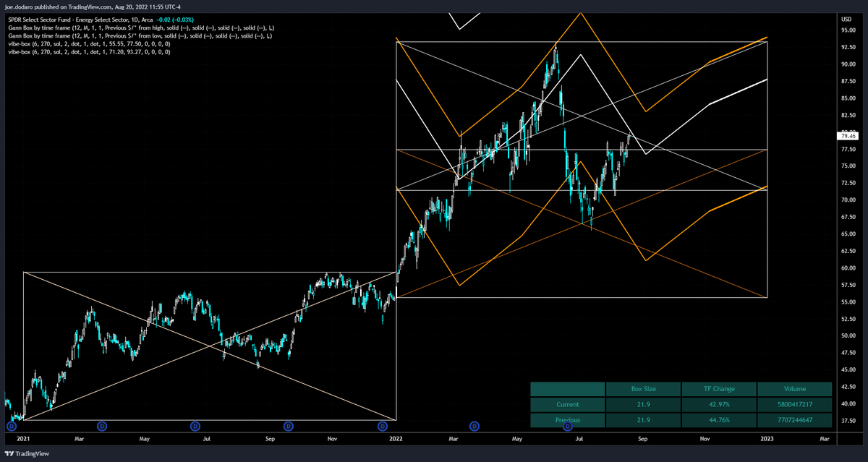Click the 50.00 price axis label
This screenshot has height=462, width=868.
tap(848, 336)
